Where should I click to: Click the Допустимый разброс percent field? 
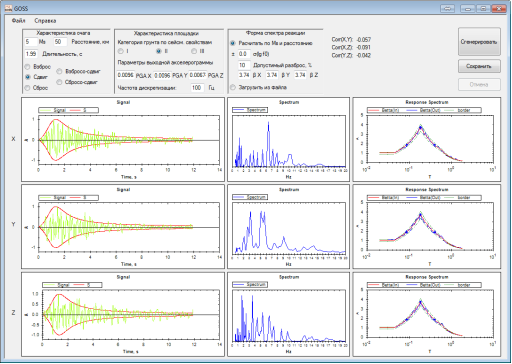point(244,65)
